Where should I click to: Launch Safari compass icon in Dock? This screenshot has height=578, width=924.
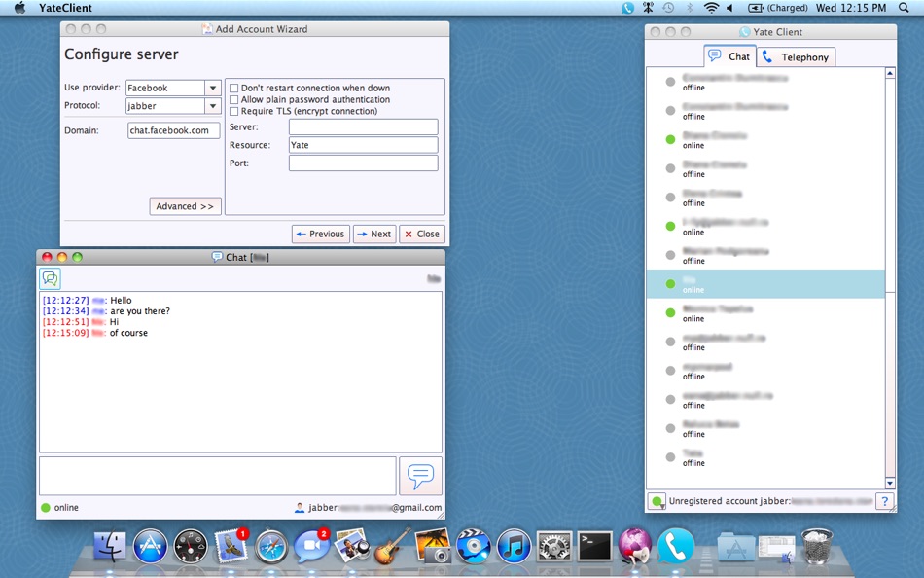coord(271,546)
